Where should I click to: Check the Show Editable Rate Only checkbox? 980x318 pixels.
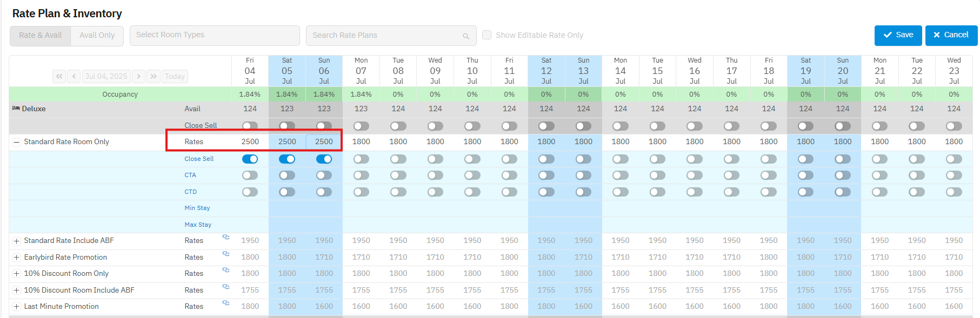point(486,35)
